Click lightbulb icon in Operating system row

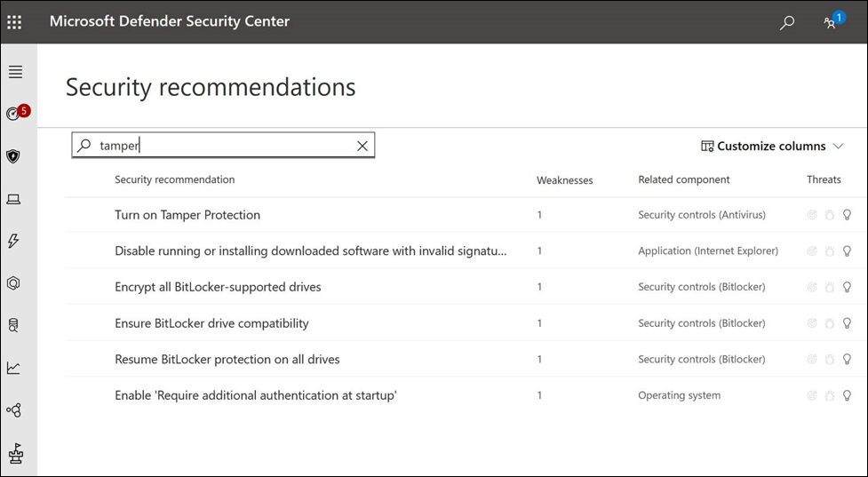pos(847,395)
